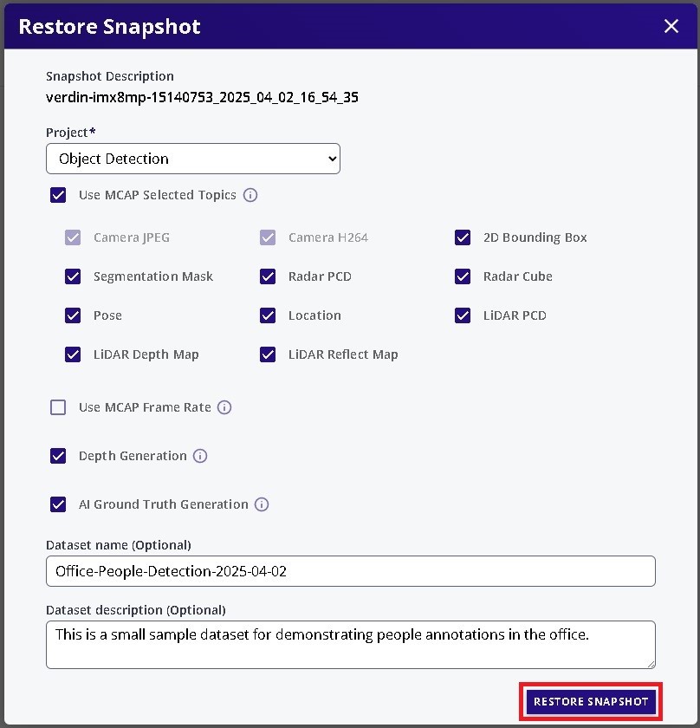700x728 pixels.
Task: Show info for AI Ground Truth Generation
Action: tap(262, 504)
